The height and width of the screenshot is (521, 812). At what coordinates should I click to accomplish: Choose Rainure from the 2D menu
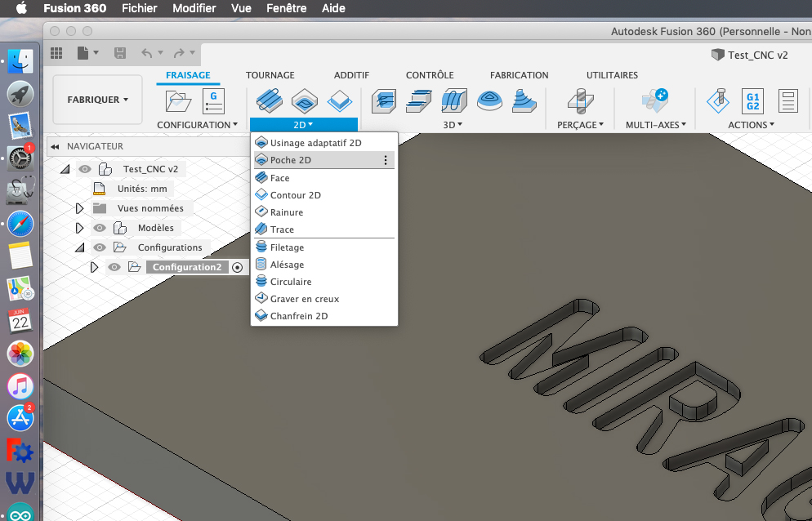324,212
